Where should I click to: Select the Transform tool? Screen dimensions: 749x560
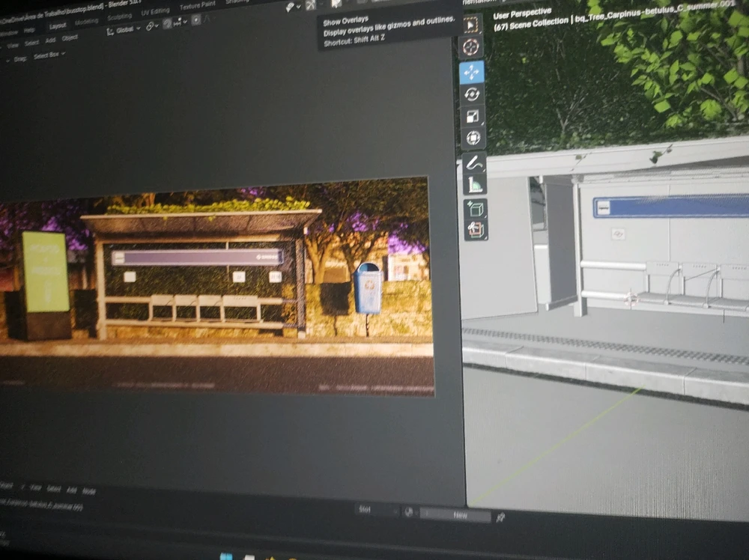pos(473,138)
